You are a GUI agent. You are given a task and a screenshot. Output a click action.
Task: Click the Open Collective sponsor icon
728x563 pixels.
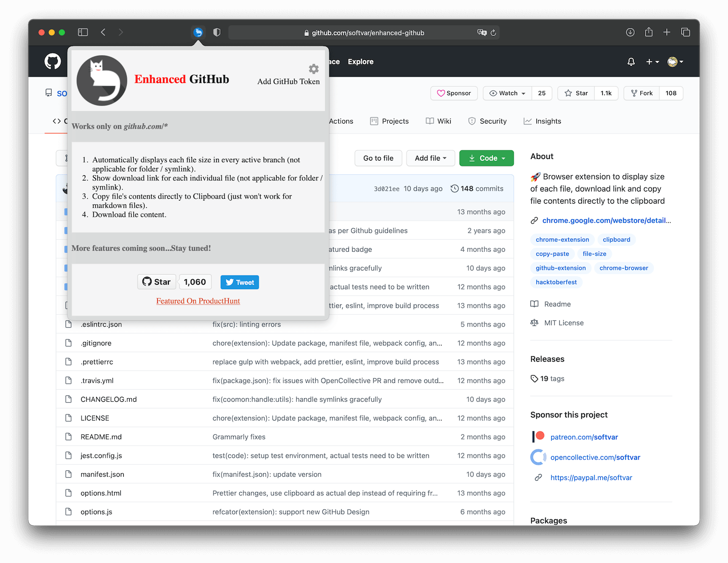point(538,457)
